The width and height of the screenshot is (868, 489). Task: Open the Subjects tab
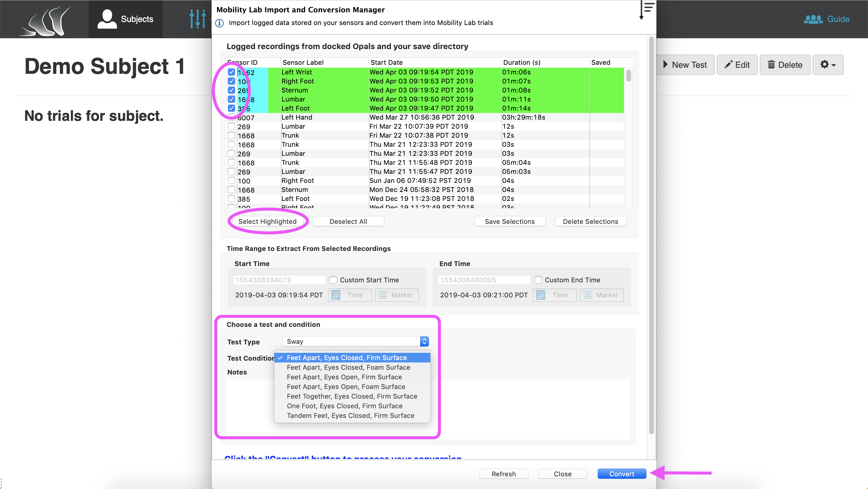[x=125, y=19]
